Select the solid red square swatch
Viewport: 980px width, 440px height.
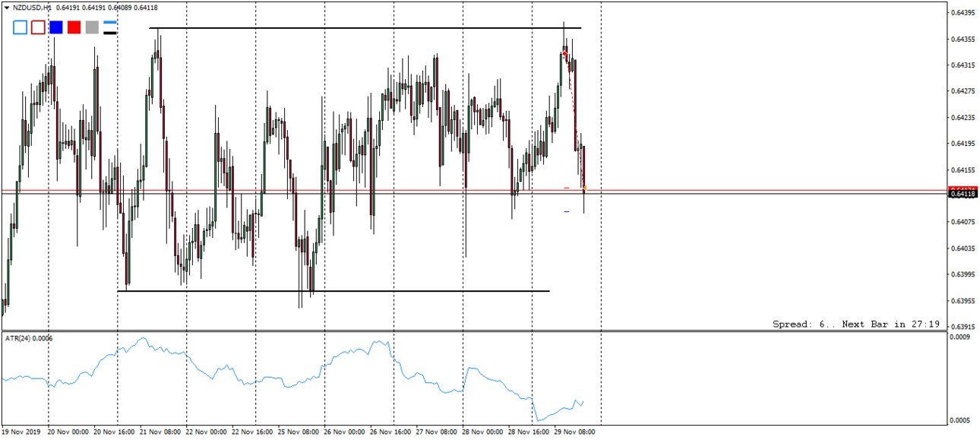[x=74, y=27]
